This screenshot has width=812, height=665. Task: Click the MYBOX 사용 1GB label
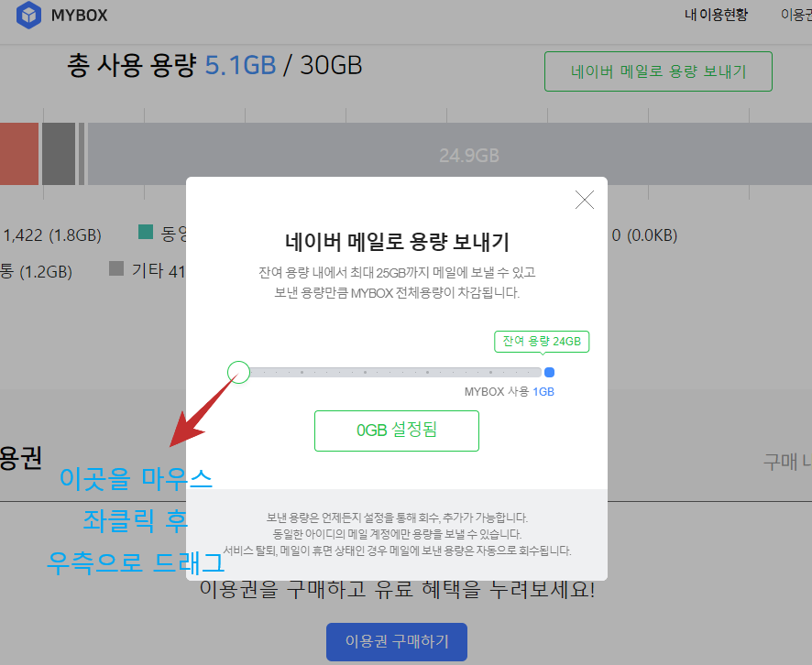click(x=509, y=392)
